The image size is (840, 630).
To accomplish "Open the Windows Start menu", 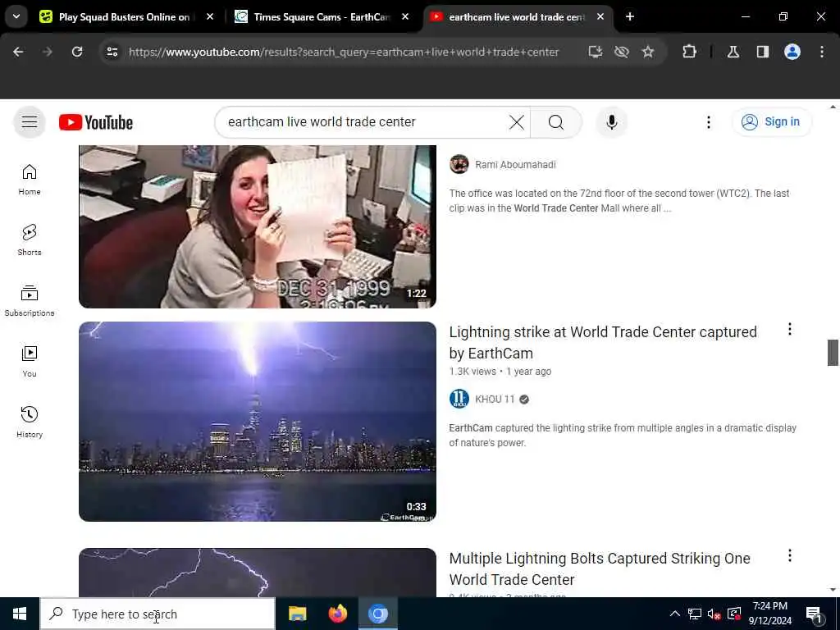I will click(20, 614).
